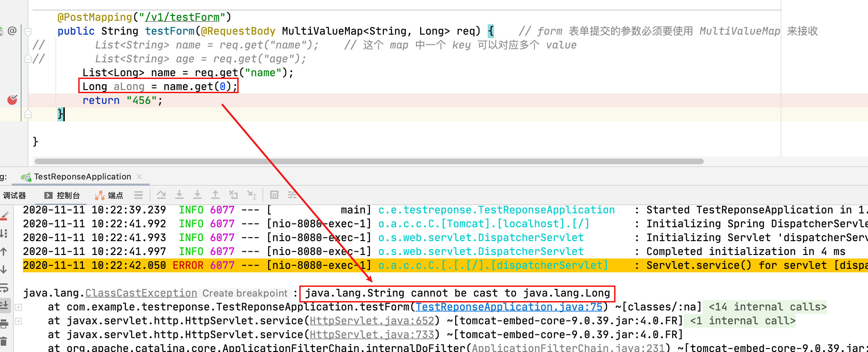Open the /v1/testForm mapping URL link
The width and height of the screenshot is (868, 352).
pyautogui.click(x=182, y=17)
